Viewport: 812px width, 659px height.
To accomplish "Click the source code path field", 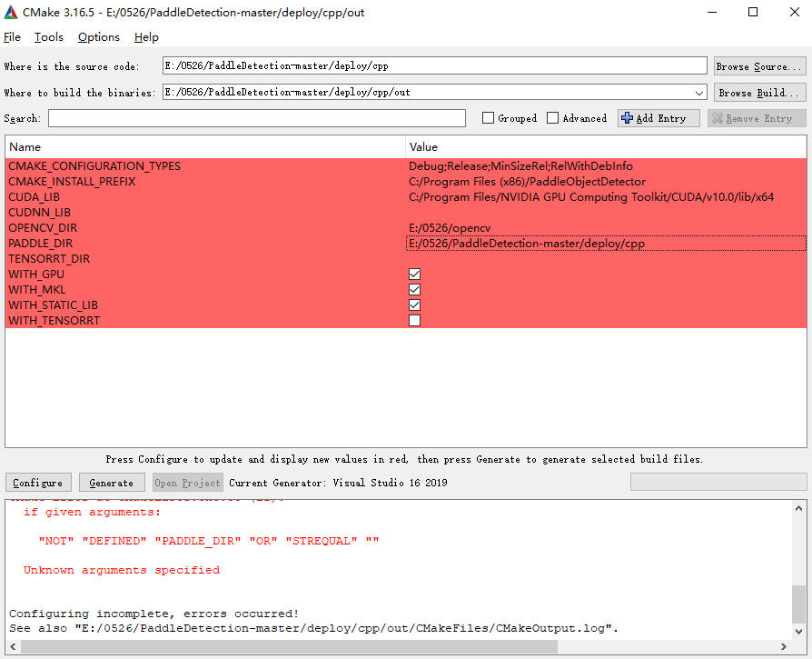I will pos(434,65).
